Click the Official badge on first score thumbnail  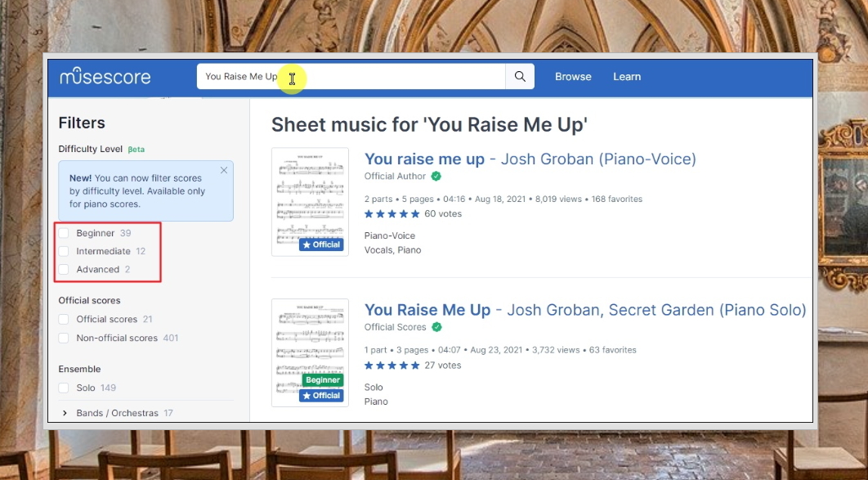[x=322, y=244]
